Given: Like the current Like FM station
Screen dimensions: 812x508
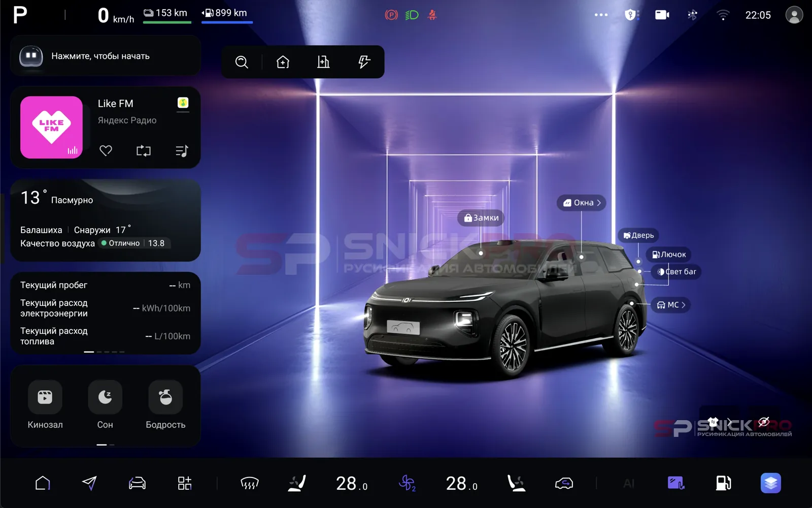Looking at the screenshot, I should point(106,150).
